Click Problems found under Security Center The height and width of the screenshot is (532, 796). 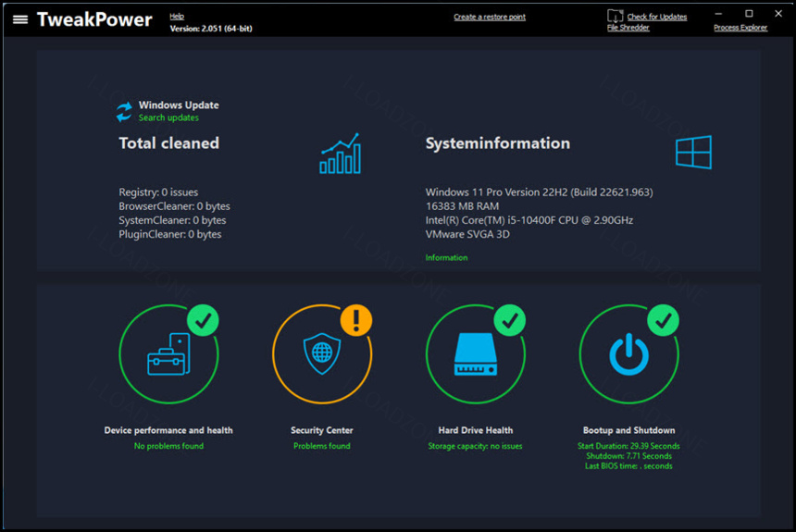tap(322, 446)
